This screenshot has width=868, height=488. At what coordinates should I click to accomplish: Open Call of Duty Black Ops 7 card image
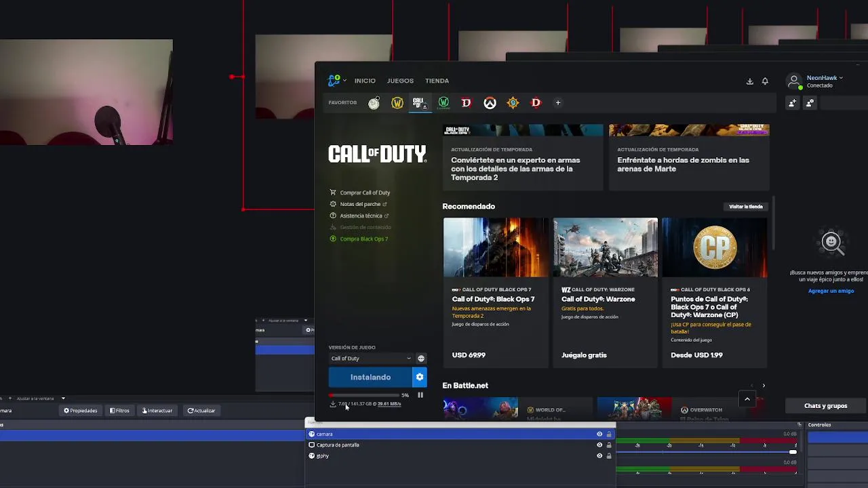[496, 247]
